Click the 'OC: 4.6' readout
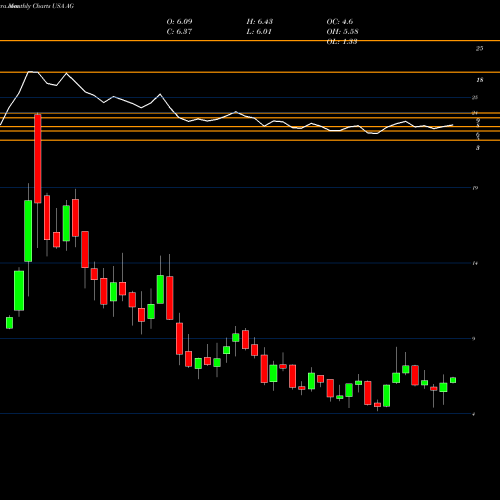Screen dimensions: 500x500 tap(340, 22)
